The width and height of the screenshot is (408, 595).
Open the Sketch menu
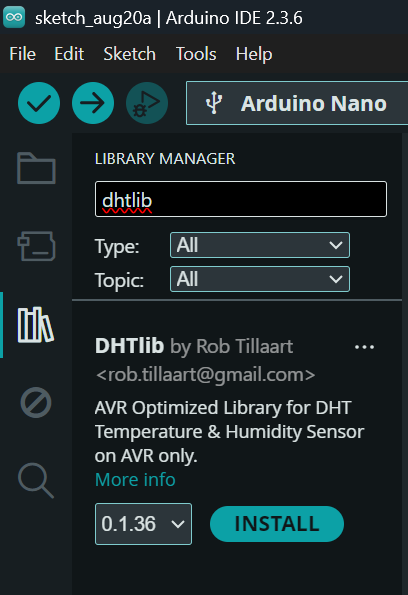(x=130, y=54)
